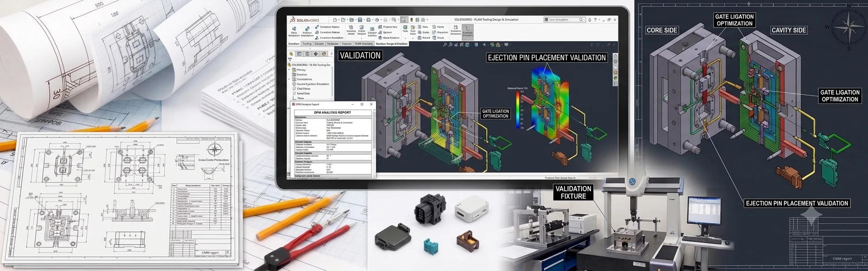This screenshot has height=271, width=868.
Task: Click the folder File Explorer icon in task pane
Action: point(615,67)
